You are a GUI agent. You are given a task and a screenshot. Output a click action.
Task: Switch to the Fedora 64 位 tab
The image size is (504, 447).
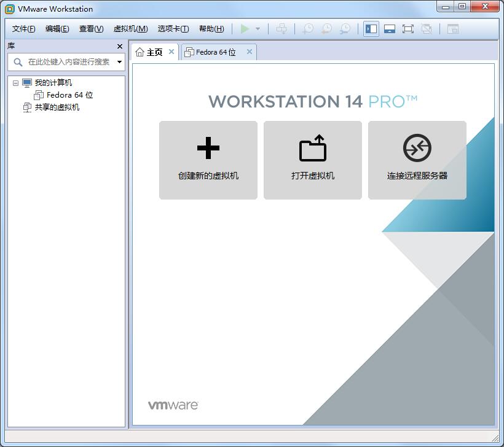tap(216, 52)
